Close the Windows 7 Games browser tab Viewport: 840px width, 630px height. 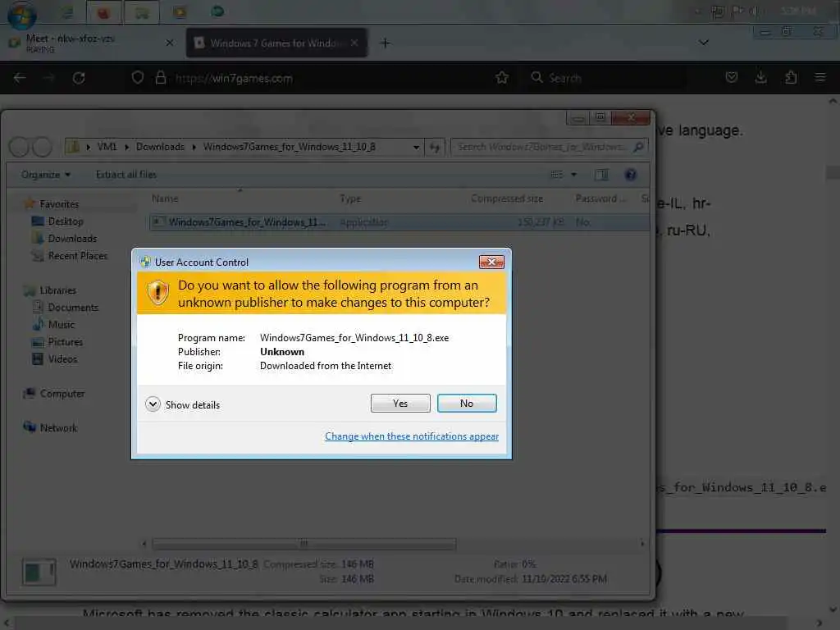tap(354, 43)
